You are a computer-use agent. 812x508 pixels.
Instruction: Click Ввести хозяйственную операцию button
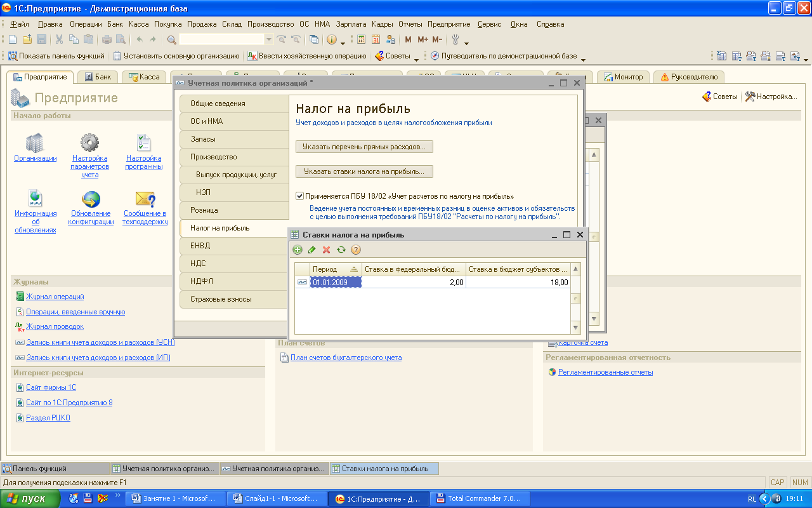tap(306, 56)
